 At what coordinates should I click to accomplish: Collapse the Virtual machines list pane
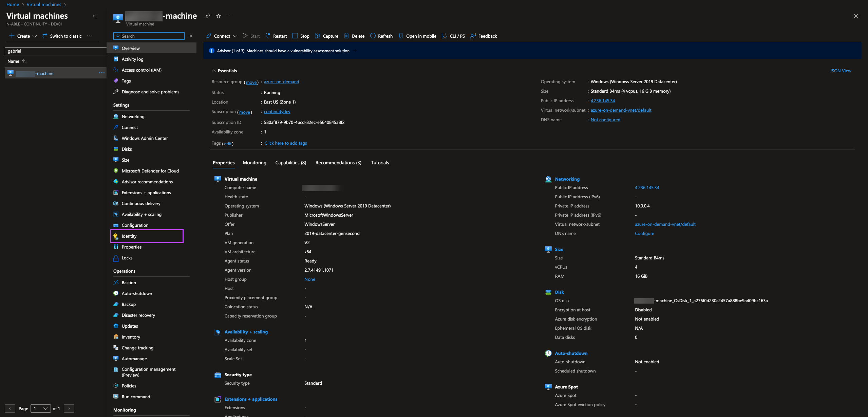pyautogui.click(x=94, y=16)
